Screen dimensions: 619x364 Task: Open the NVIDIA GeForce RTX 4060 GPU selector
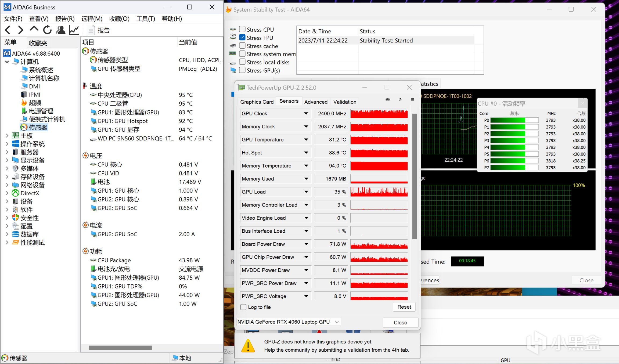point(288,322)
